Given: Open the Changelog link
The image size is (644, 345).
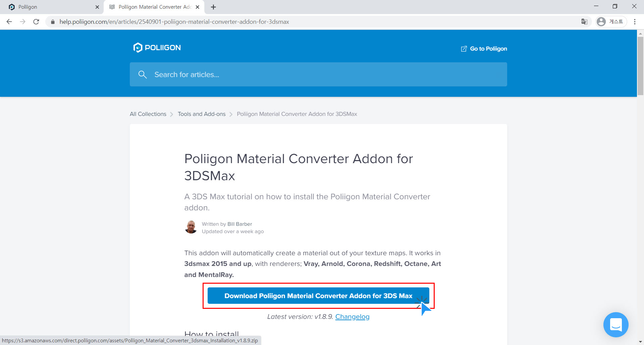Looking at the screenshot, I should coord(352,317).
